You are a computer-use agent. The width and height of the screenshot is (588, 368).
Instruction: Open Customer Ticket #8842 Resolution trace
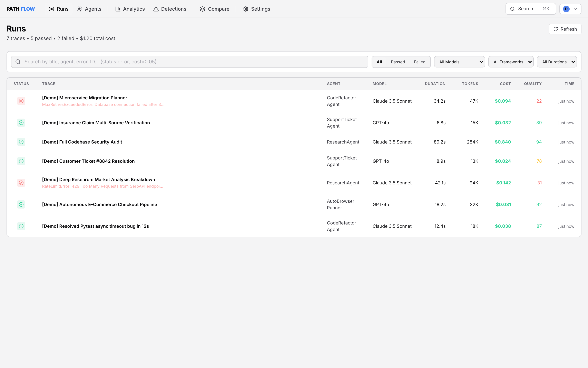click(x=88, y=161)
